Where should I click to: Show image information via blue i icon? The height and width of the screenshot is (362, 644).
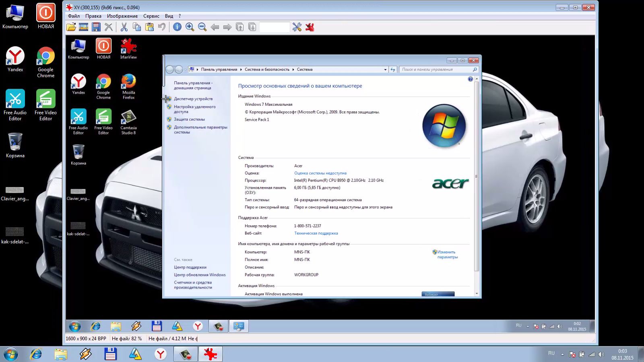coord(177,27)
